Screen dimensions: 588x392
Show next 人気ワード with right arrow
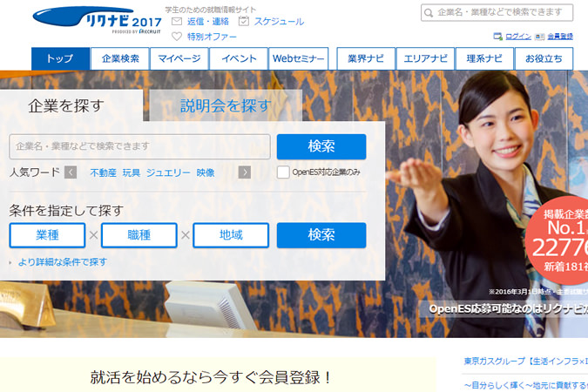(245, 172)
